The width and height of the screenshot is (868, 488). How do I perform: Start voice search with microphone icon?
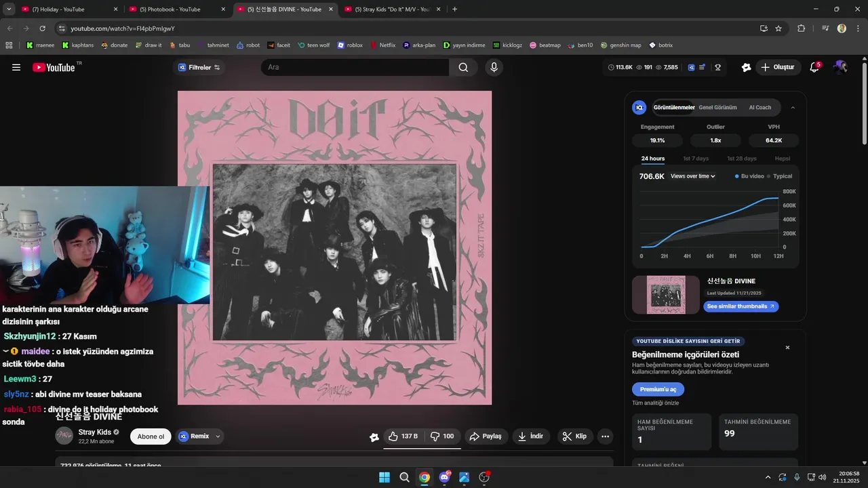[x=494, y=67]
